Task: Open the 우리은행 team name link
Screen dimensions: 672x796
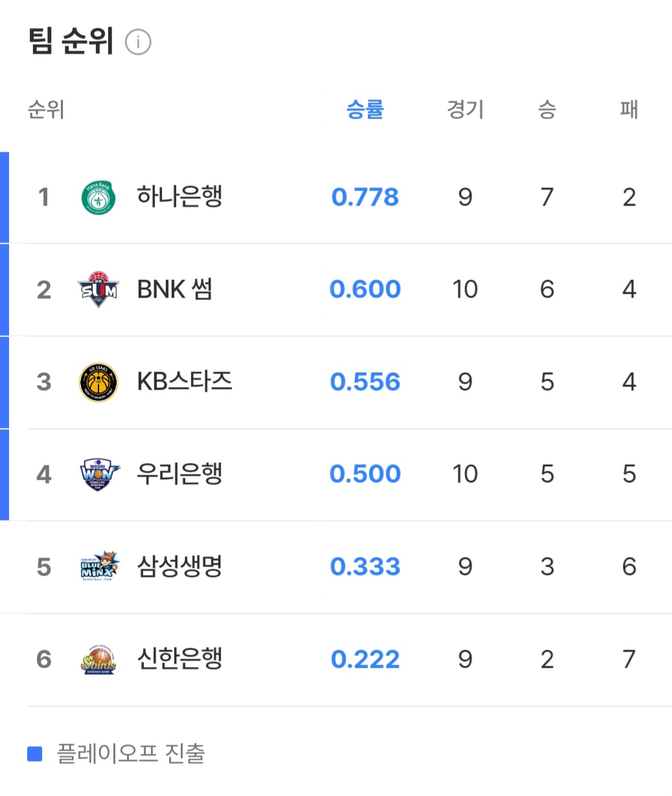Action: [180, 474]
